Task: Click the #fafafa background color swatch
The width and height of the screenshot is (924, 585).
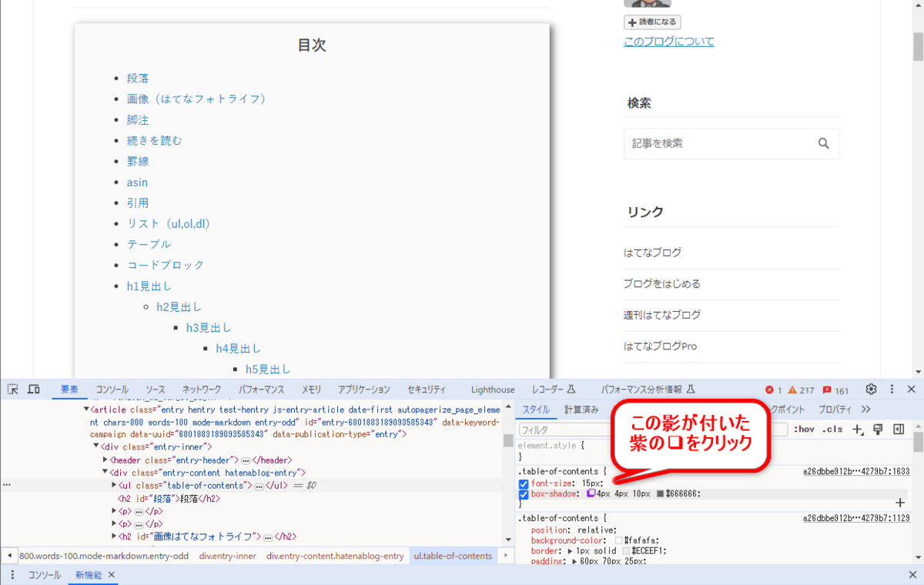Action: coord(618,541)
